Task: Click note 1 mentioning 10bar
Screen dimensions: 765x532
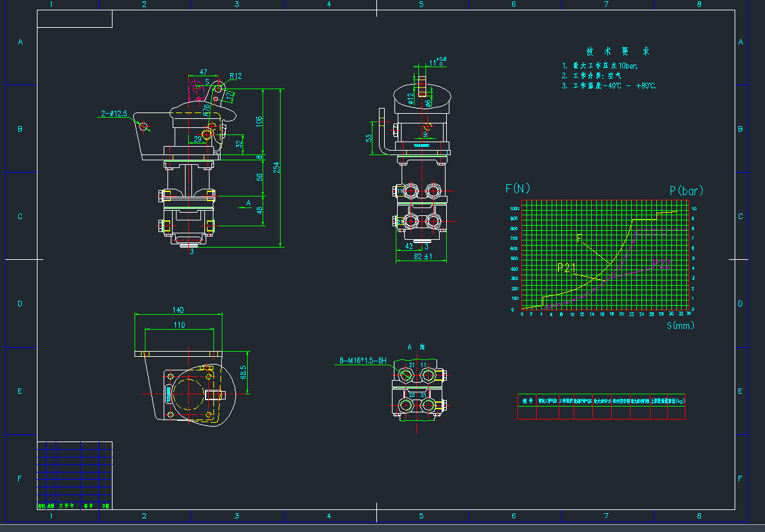Action: (x=599, y=66)
